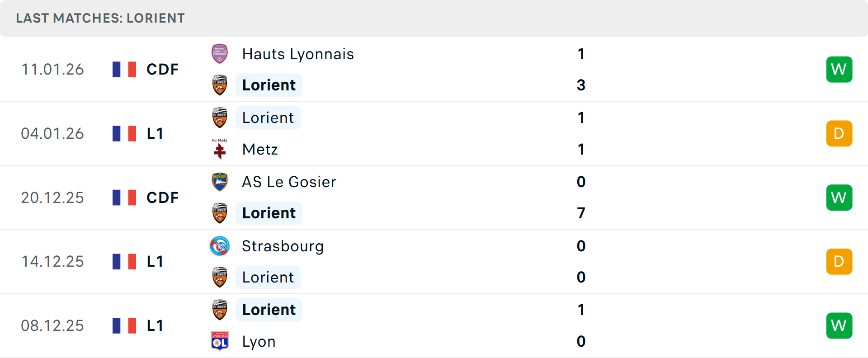Click the orange D badge for 14.12.25
868x358 pixels.
click(839, 261)
